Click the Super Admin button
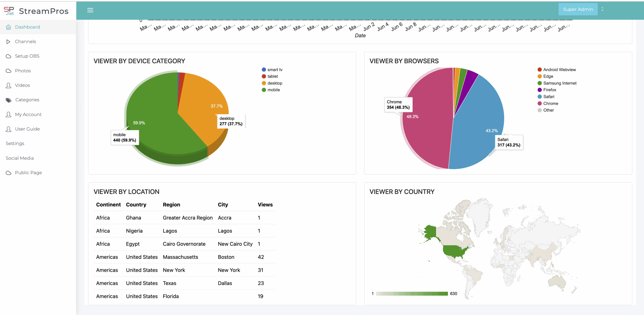Screen dimensions: 644x315 tap(578, 9)
